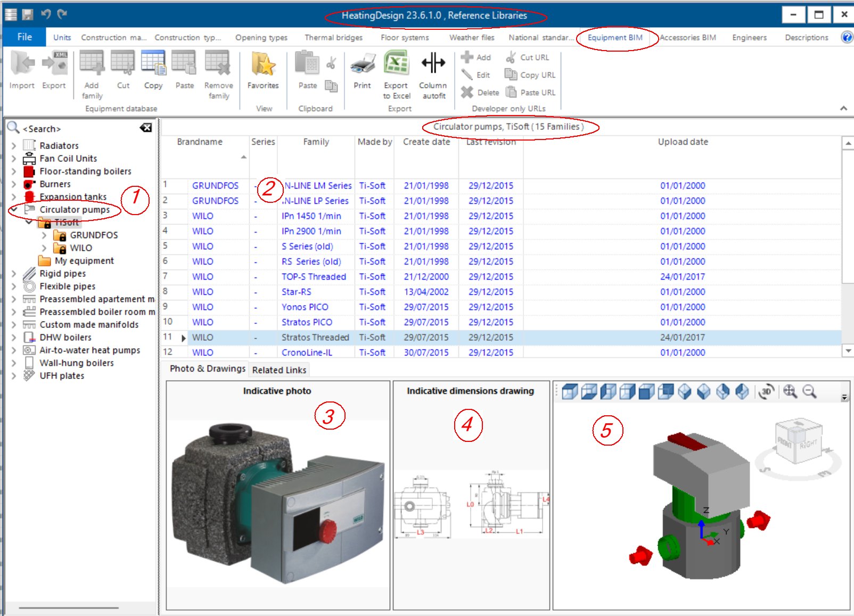Apply Column autofit from the ribbon

[433, 67]
